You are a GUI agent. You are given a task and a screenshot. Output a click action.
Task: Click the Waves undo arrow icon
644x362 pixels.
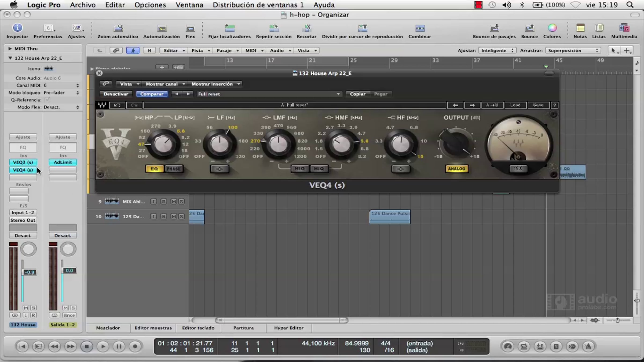point(117,105)
